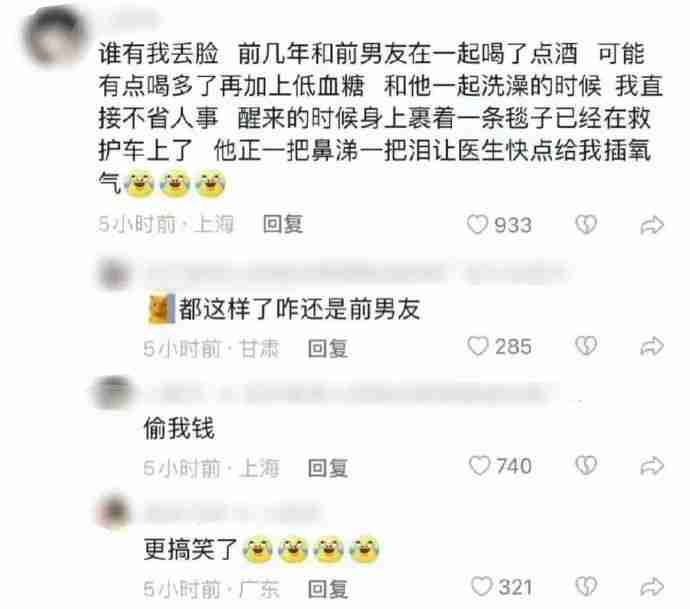Viewport: 690px width, 609px height.
Task: Reply to the Guangdong comment via 回复
Action: click(328, 589)
